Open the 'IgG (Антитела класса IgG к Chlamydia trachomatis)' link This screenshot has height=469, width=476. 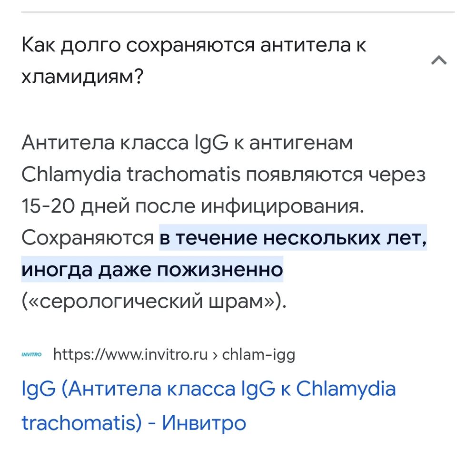click(208, 404)
